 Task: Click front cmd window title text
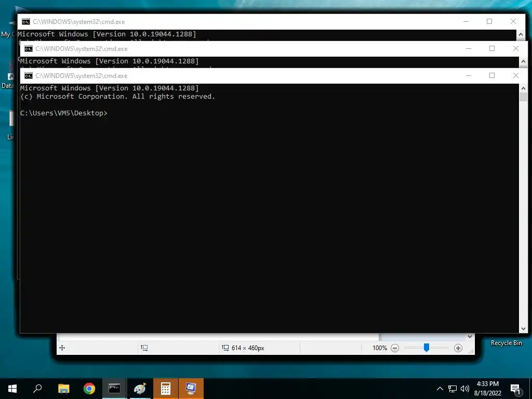point(82,76)
